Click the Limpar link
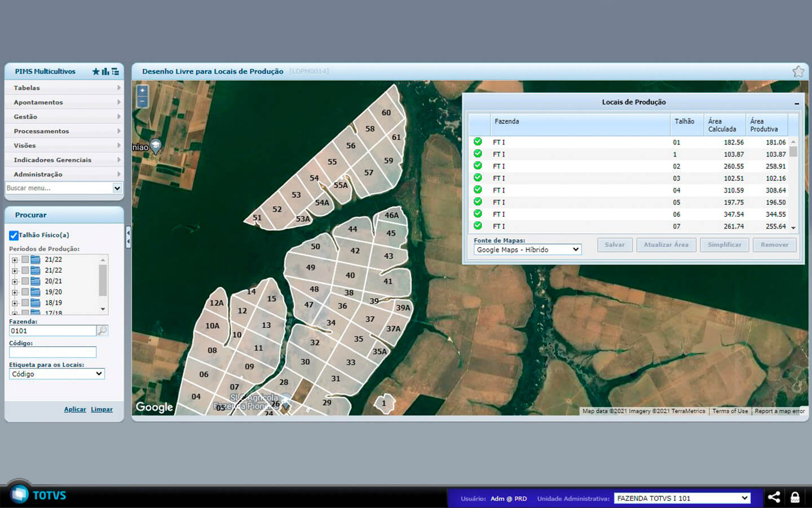The image size is (812, 508). tap(101, 409)
